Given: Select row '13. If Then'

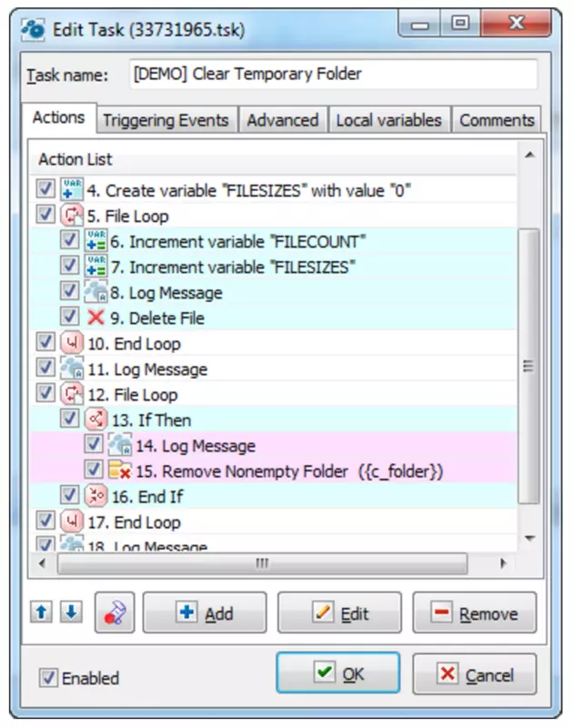Looking at the screenshot, I should coord(274,420).
